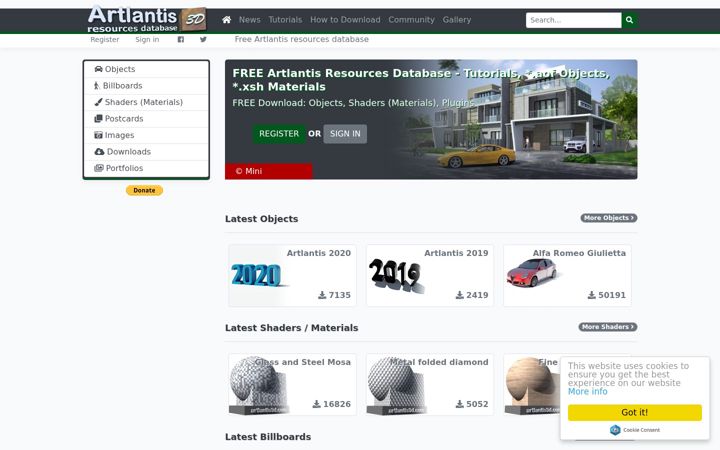
Task: Click the Latest Billboards heading
Action: 268,437
